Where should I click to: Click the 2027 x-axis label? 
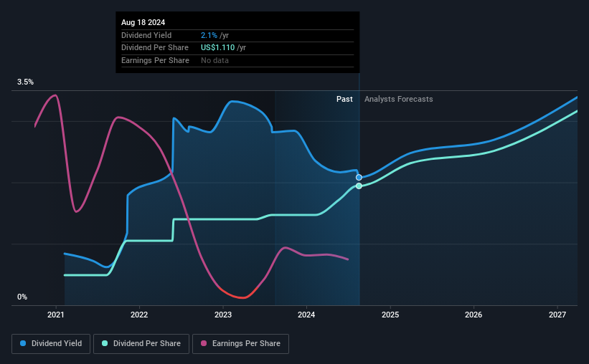(x=557, y=315)
